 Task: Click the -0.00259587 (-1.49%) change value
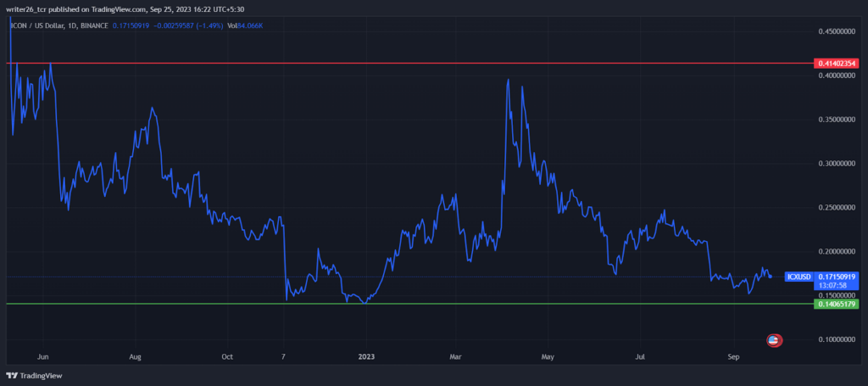pos(187,25)
